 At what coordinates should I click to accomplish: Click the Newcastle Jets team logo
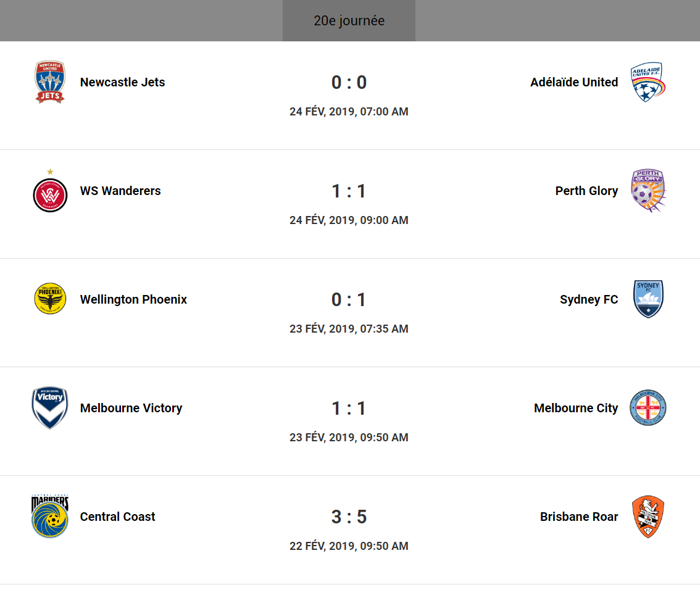(x=50, y=82)
